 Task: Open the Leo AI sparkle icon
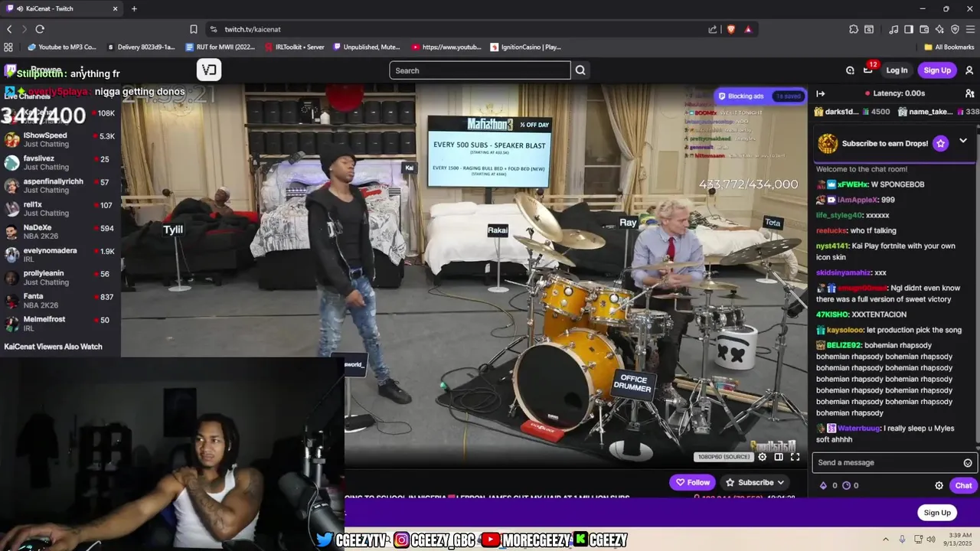(x=939, y=29)
